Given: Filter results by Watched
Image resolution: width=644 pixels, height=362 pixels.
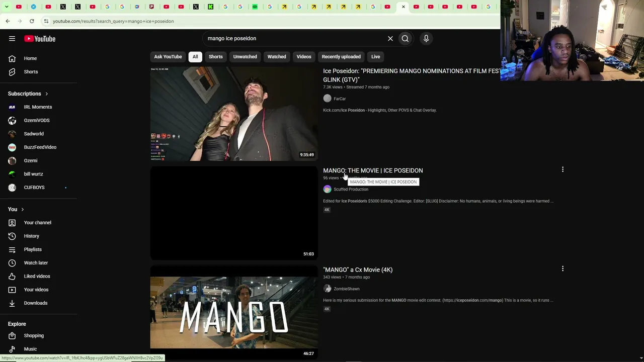Looking at the screenshot, I should [x=277, y=57].
